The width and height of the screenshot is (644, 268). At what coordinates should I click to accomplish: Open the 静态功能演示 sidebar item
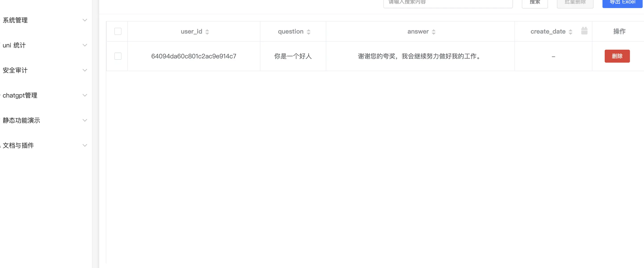coord(21,120)
